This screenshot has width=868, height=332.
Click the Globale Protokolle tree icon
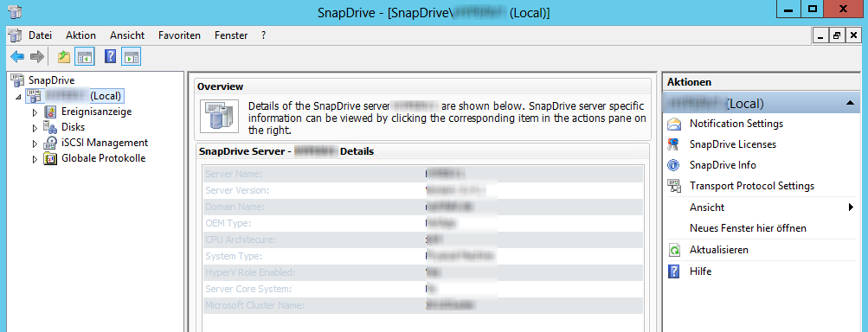click(x=50, y=158)
